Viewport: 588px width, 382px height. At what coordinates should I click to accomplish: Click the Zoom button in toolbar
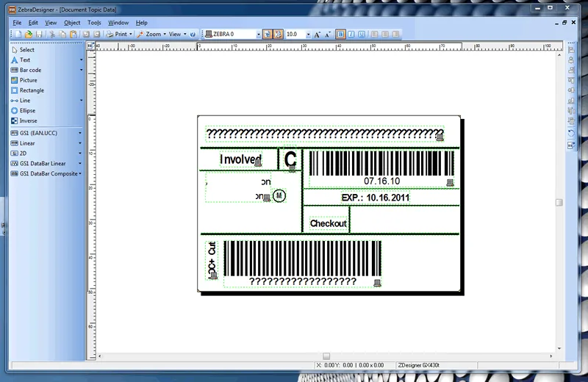tap(150, 34)
